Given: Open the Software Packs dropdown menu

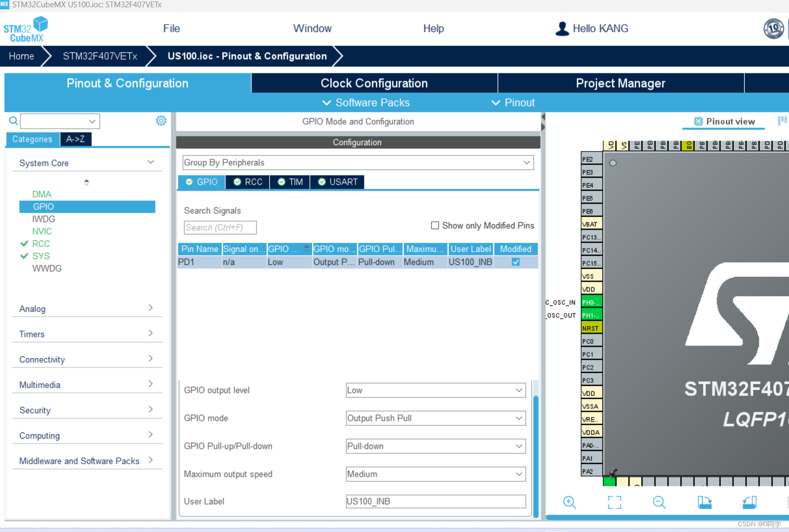Looking at the screenshot, I should pos(366,103).
